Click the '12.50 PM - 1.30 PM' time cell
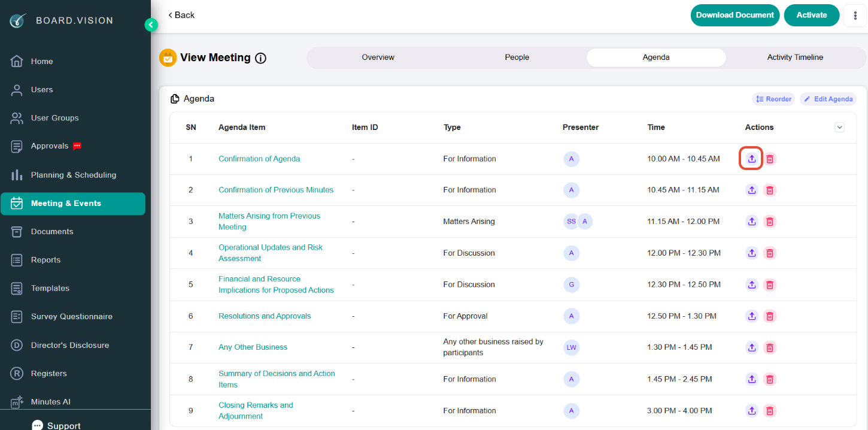The image size is (868, 430). 682,316
